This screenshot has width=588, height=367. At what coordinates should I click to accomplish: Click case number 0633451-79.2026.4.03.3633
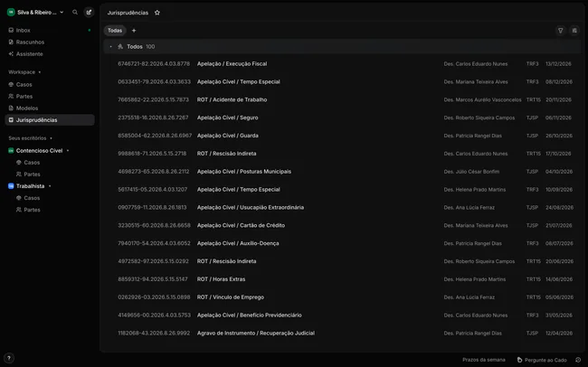(154, 81)
